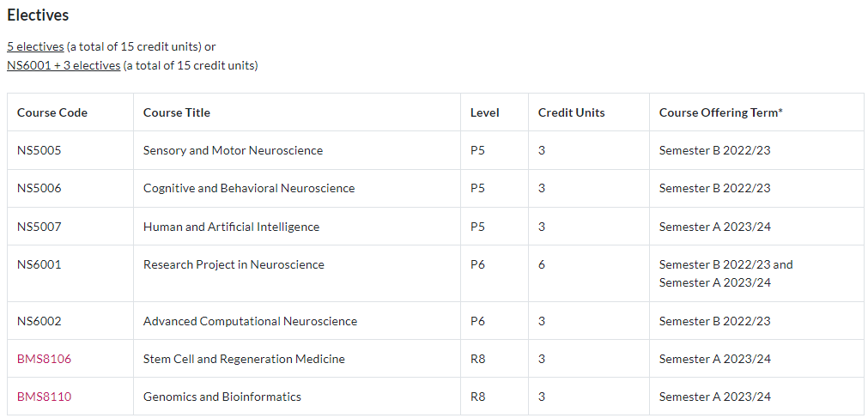The image size is (868, 418).
Task: Click Cognitive and Behavioral Neuroscience title
Action: 249,188
